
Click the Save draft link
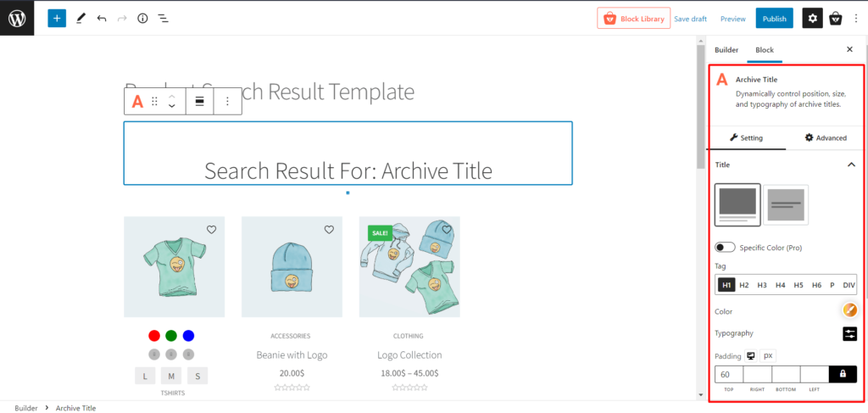pos(690,19)
